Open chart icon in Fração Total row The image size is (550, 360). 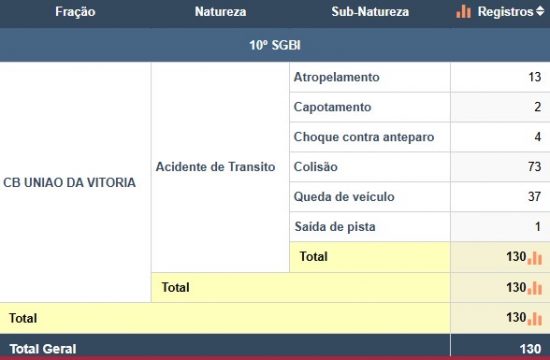pos(535,318)
